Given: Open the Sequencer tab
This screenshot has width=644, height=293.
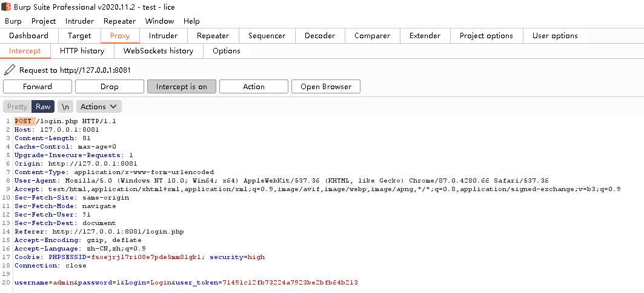Looking at the screenshot, I should tap(267, 36).
